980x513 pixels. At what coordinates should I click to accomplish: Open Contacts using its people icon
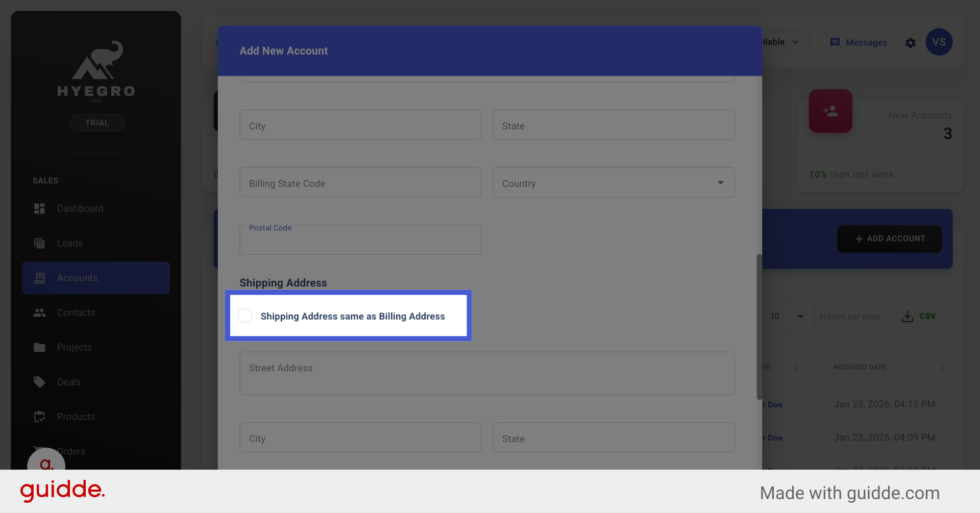(x=39, y=312)
